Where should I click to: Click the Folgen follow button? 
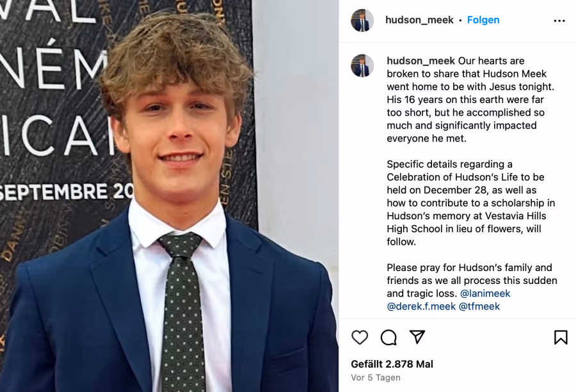coord(483,20)
